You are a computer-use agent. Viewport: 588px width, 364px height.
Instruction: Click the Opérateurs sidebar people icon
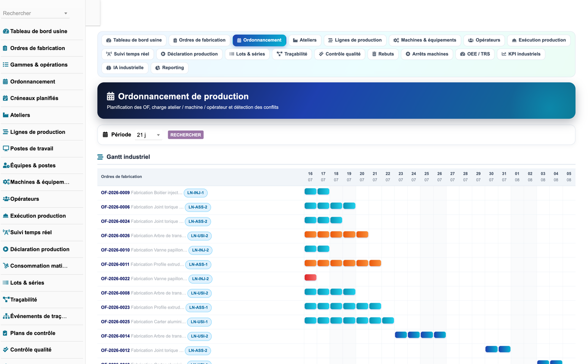pyautogui.click(x=6, y=199)
